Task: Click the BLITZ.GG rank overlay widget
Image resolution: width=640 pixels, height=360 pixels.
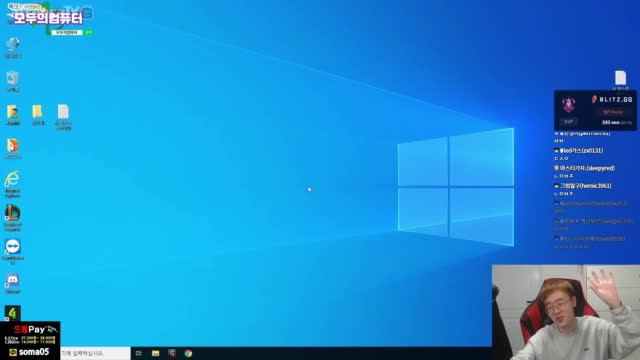Action: click(x=595, y=111)
